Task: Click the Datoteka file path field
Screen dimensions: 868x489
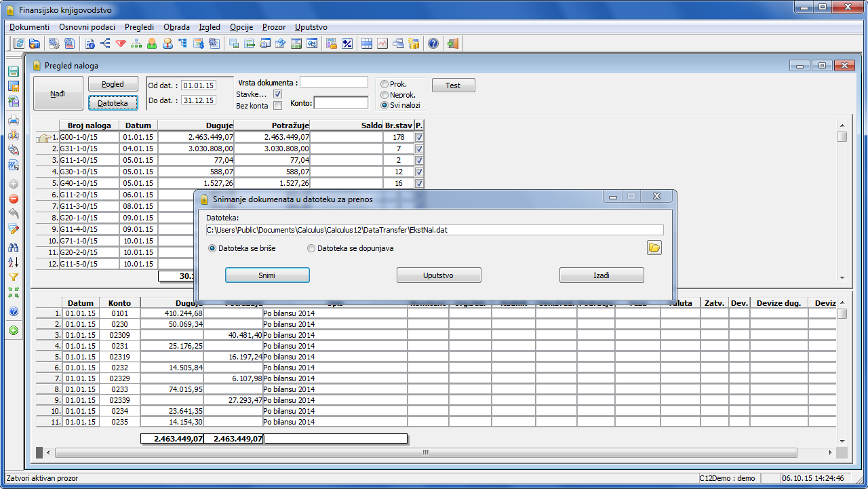Action: tap(435, 230)
